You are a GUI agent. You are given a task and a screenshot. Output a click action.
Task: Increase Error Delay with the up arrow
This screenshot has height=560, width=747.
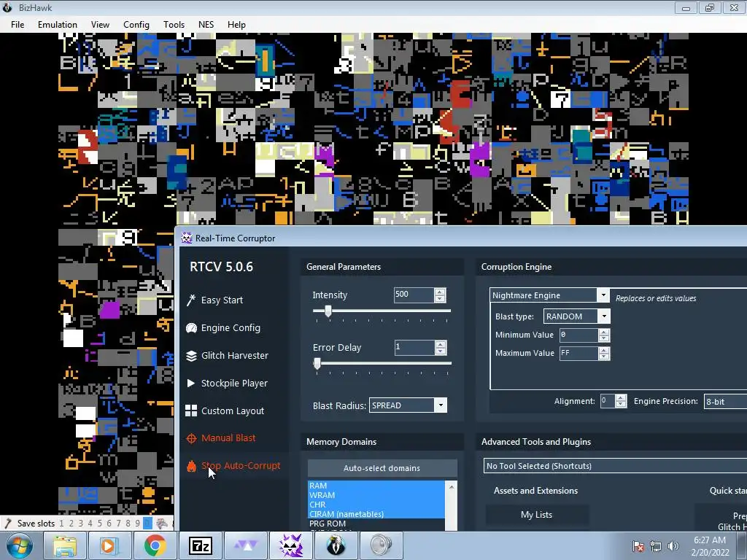(441, 344)
